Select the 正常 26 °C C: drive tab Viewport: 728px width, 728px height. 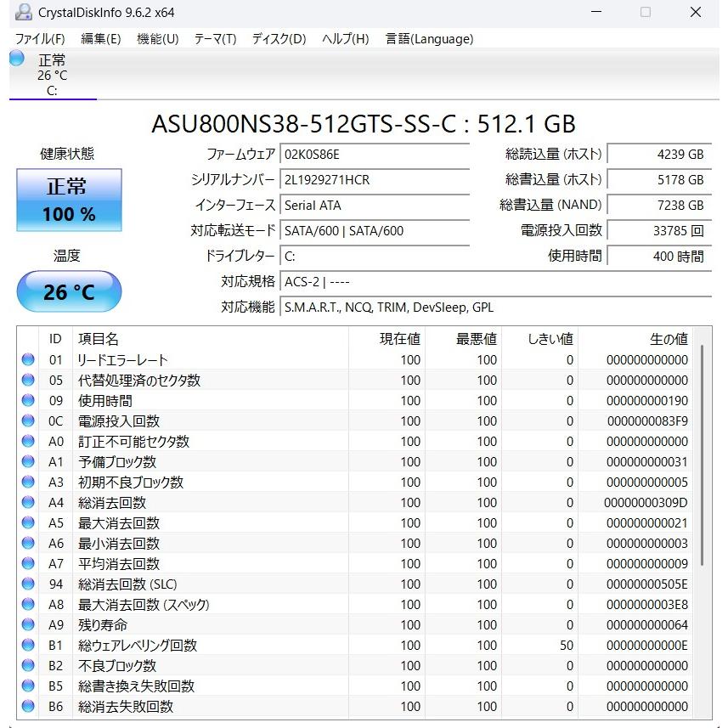click(53, 74)
